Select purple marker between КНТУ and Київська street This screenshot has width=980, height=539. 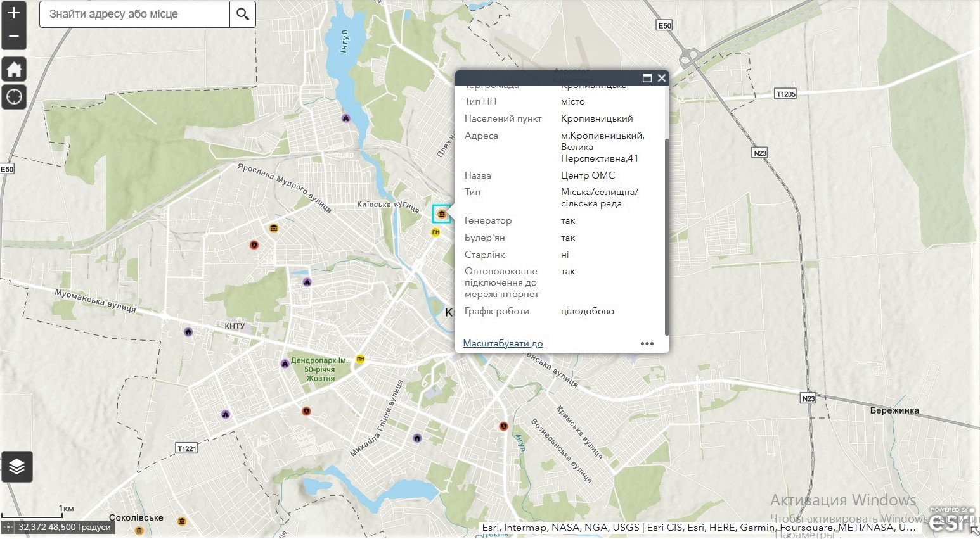coord(307,282)
